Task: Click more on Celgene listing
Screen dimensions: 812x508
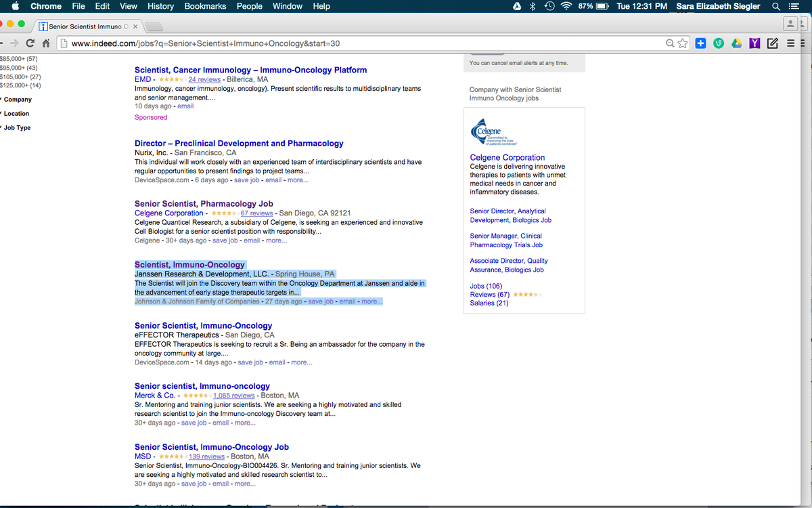Action: tap(276, 240)
